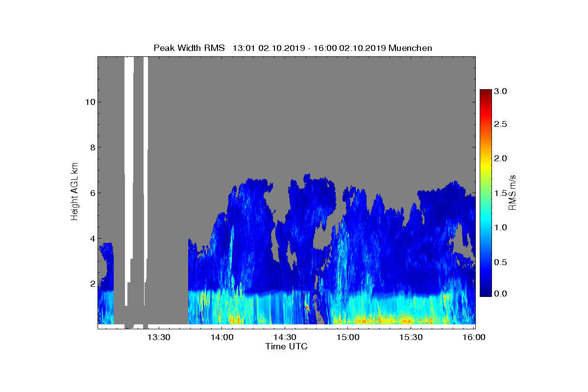Click the height tick label 6
The image size is (588, 392).
[x=92, y=193]
